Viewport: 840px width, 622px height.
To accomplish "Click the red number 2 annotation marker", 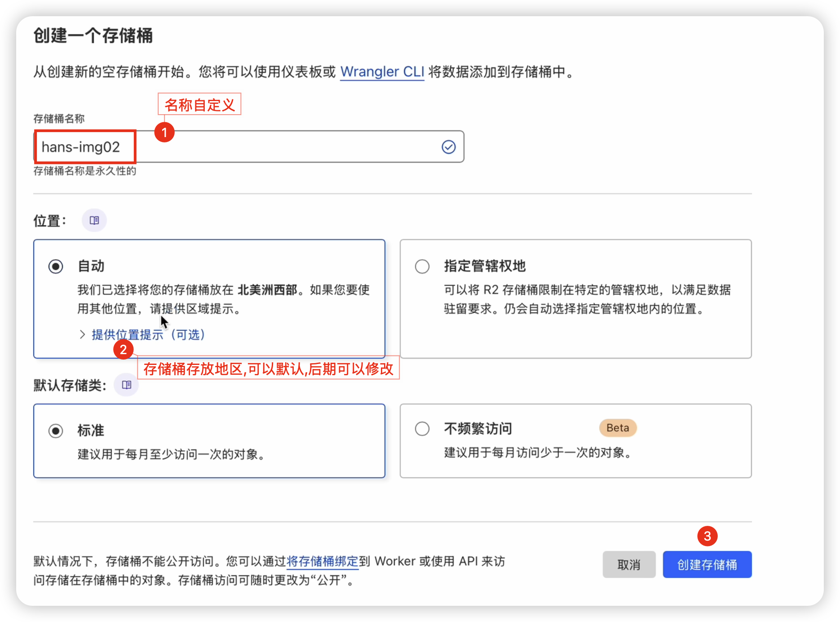I will [123, 350].
